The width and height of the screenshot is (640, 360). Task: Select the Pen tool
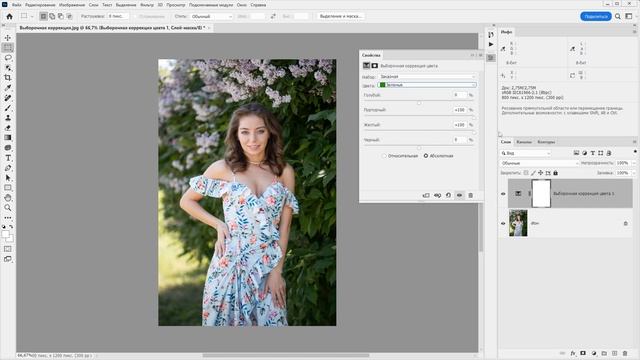[8, 168]
